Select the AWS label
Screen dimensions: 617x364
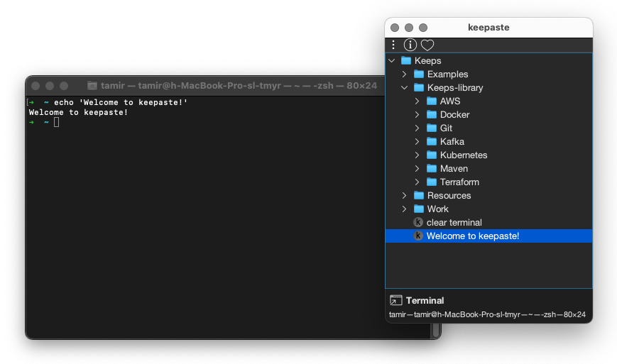click(x=450, y=101)
